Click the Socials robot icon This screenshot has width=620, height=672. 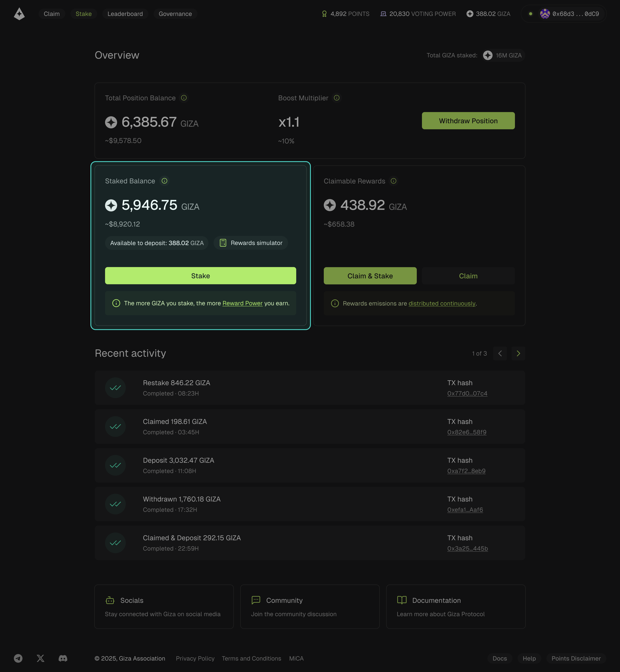[x=110, y=600]
